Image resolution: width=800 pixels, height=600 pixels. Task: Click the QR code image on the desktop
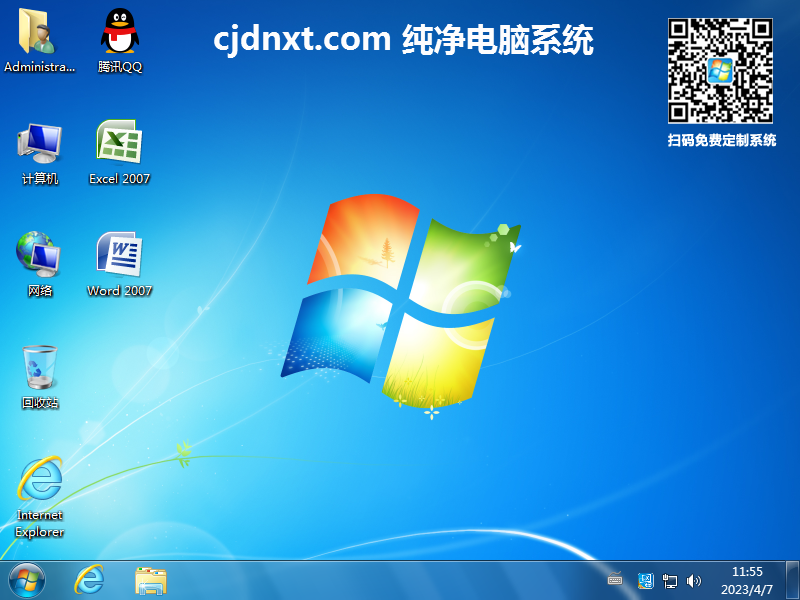pos(720,70)
